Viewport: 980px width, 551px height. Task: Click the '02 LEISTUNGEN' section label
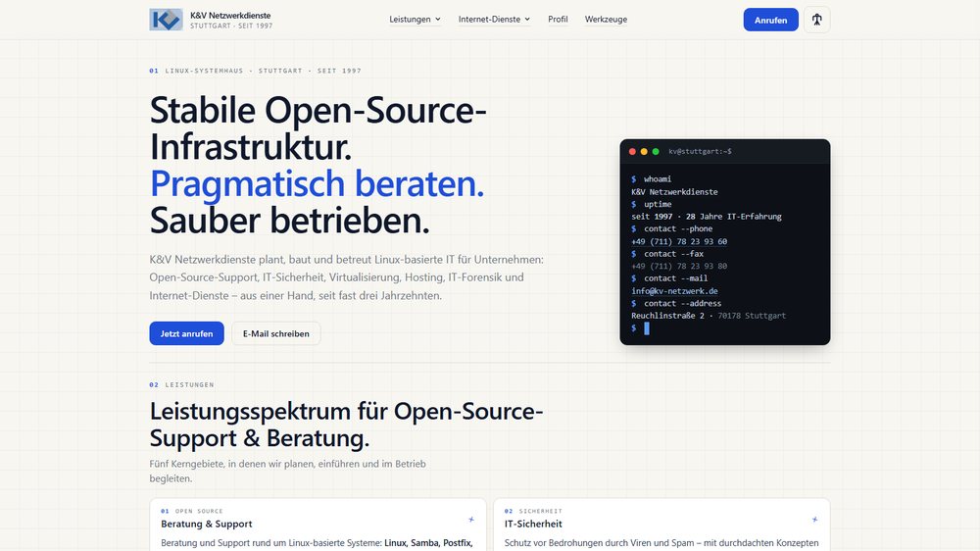point(181,384)
